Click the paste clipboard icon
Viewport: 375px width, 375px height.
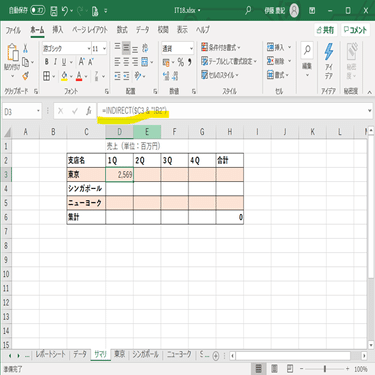[12, 53]
